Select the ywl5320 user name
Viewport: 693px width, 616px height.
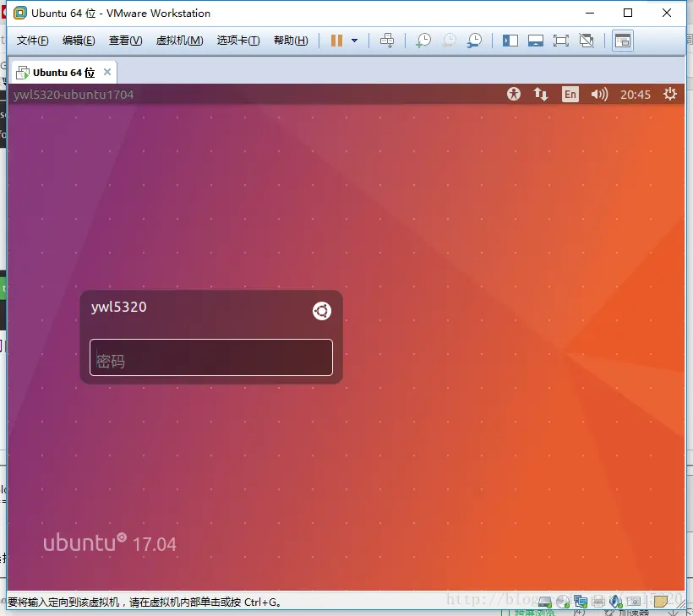(x=119, y=307)
